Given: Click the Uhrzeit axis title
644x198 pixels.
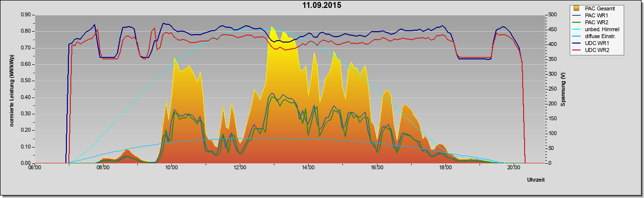Looking at the screenshot, I should click(x=537, y=180).
